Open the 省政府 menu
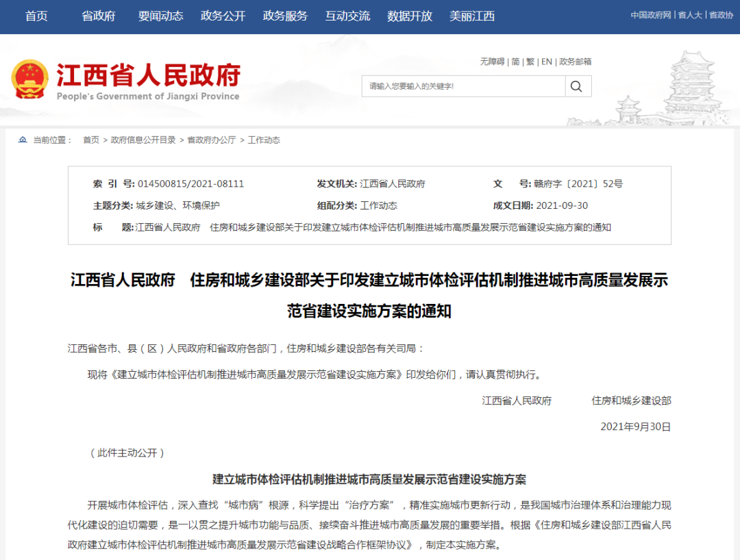Image resolution: width=740 pixels, height=560 pixels. pos(97,16)
